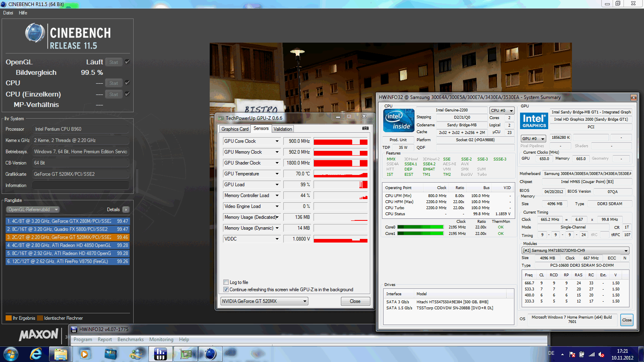Open the HWiNFO32 Report menu

105,339
